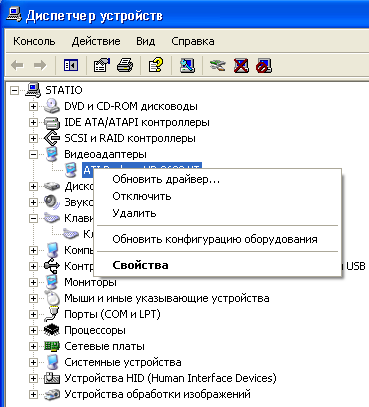Image resolution: width=369 pixels, height=407 pixels.
Task: Click the HID devices category icon
Action: click(52, 378)
